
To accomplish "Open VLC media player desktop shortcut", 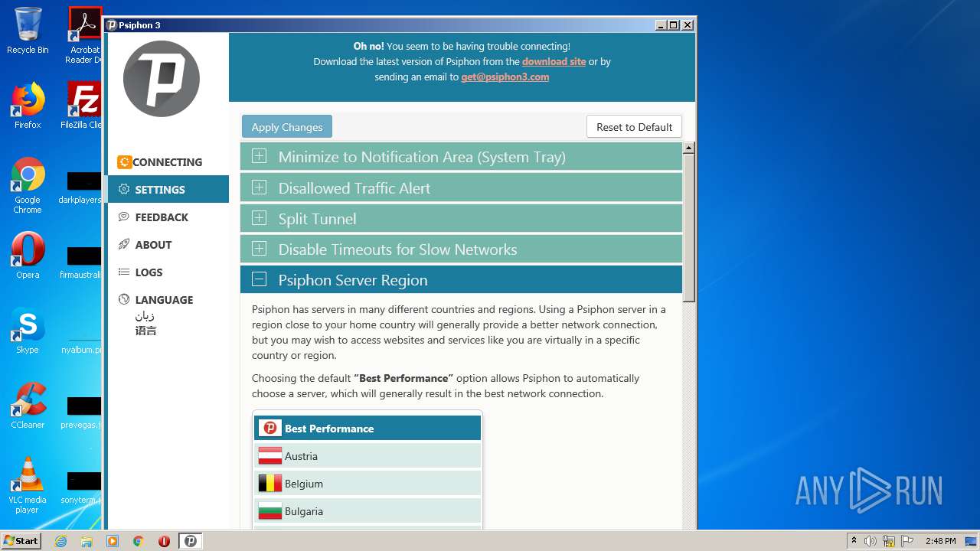I will 28,484.
